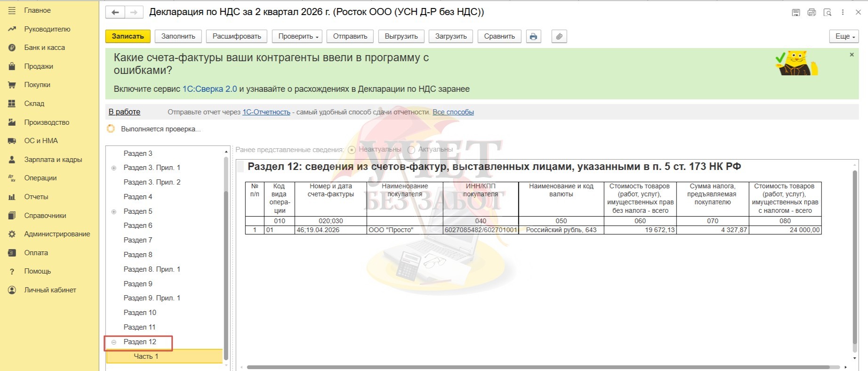Click the paperclip attachments icon
This screenshot has width=868, height=371.
coord(559,36)
